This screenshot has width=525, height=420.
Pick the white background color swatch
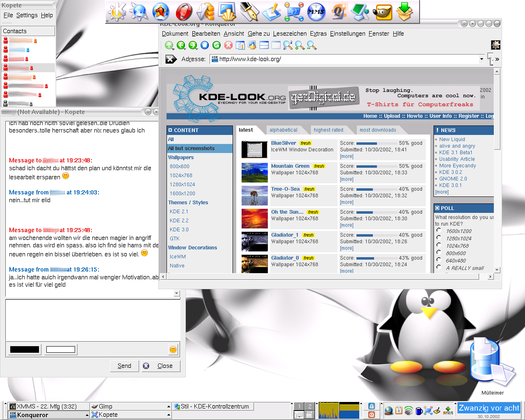[x=61, y=349]
